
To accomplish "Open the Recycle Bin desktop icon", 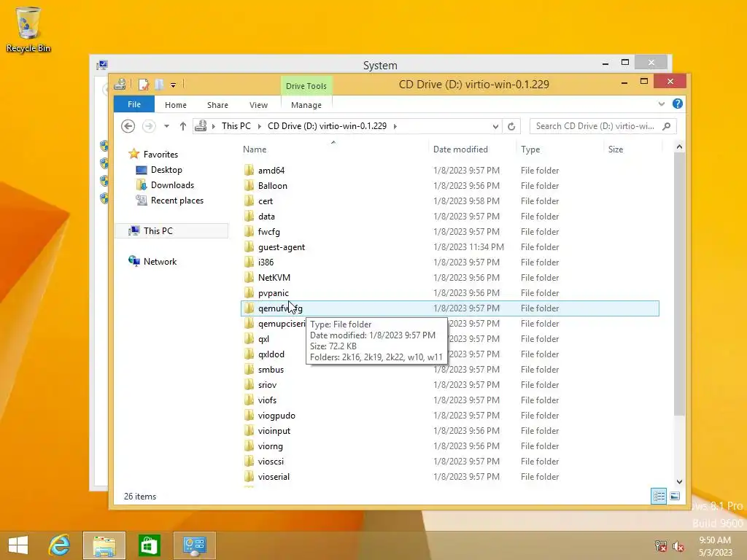I will tap(28, 29).
